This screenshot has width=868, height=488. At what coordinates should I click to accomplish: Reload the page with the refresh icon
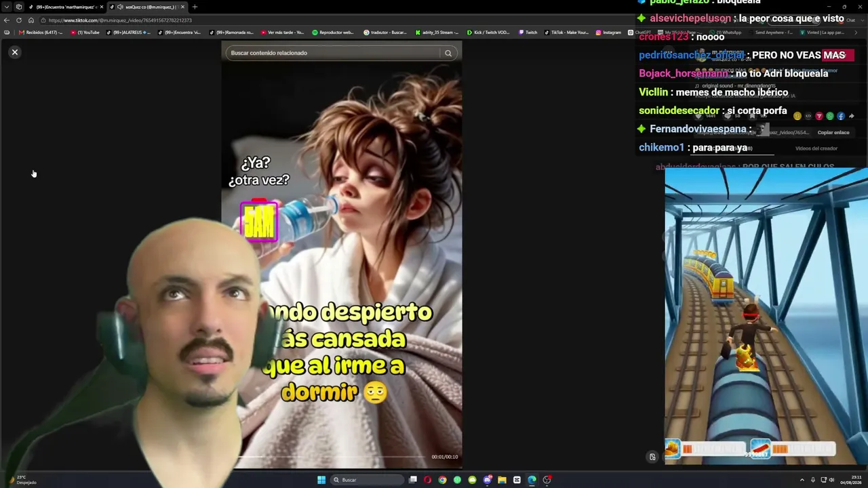point(19,20)
